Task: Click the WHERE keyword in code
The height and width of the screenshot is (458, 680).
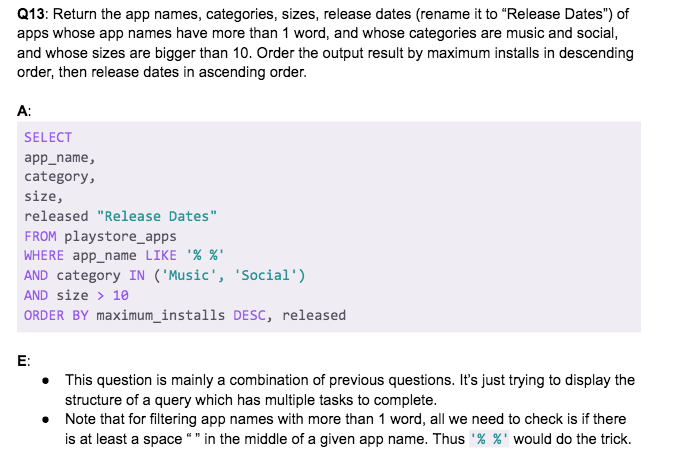Action: tap(44, 255)
